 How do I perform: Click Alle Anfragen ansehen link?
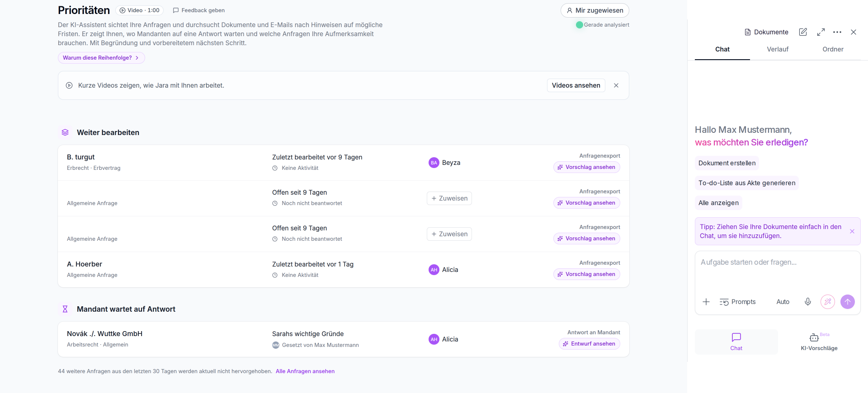tap(305, 371)
